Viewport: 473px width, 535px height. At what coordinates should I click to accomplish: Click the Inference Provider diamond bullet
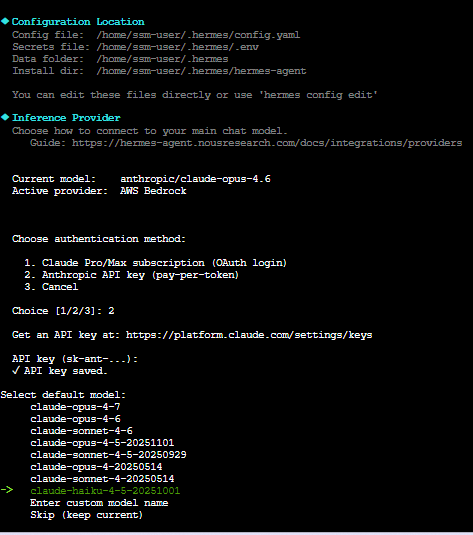[5, 117]
